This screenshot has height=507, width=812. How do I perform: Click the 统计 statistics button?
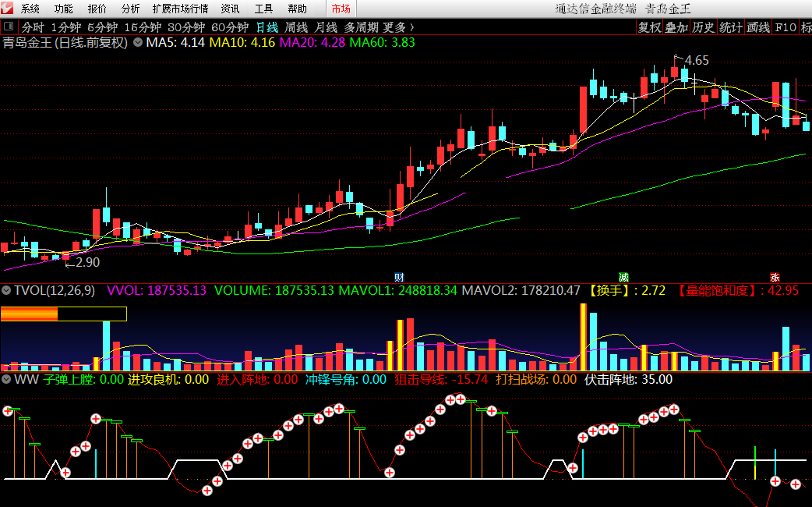pyautogui.click(x=731, y=27)
